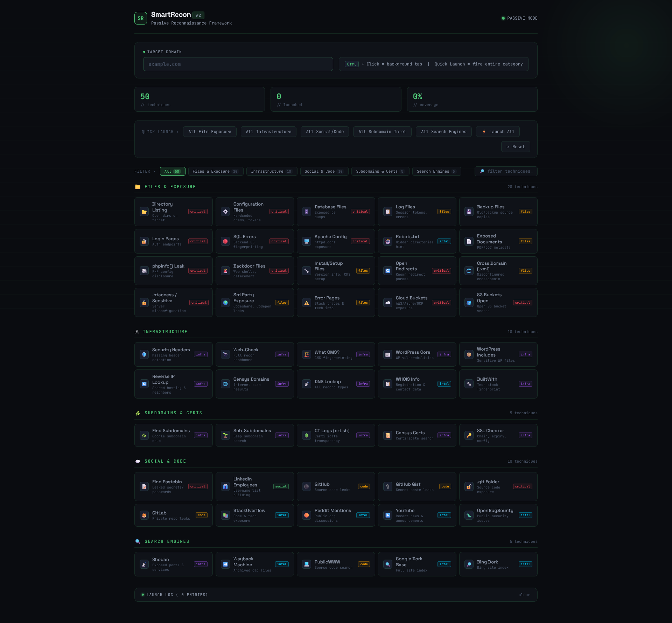Click the Log Files clipboard icon
Screen dimensions: 672x623
(x=388, y=212)
